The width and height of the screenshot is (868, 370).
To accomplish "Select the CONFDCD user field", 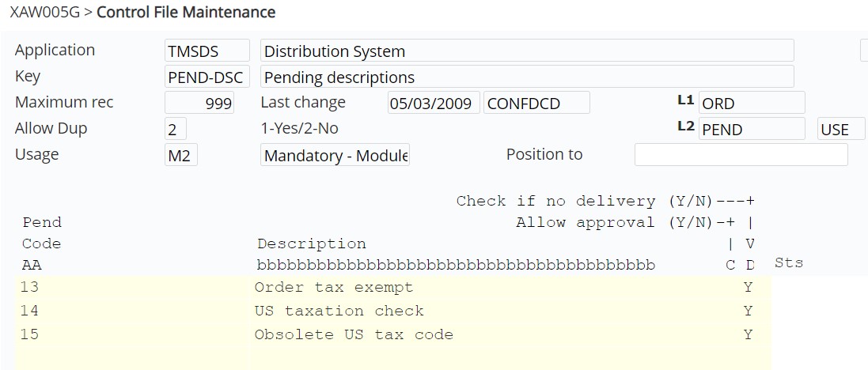I will click(536, 103).
